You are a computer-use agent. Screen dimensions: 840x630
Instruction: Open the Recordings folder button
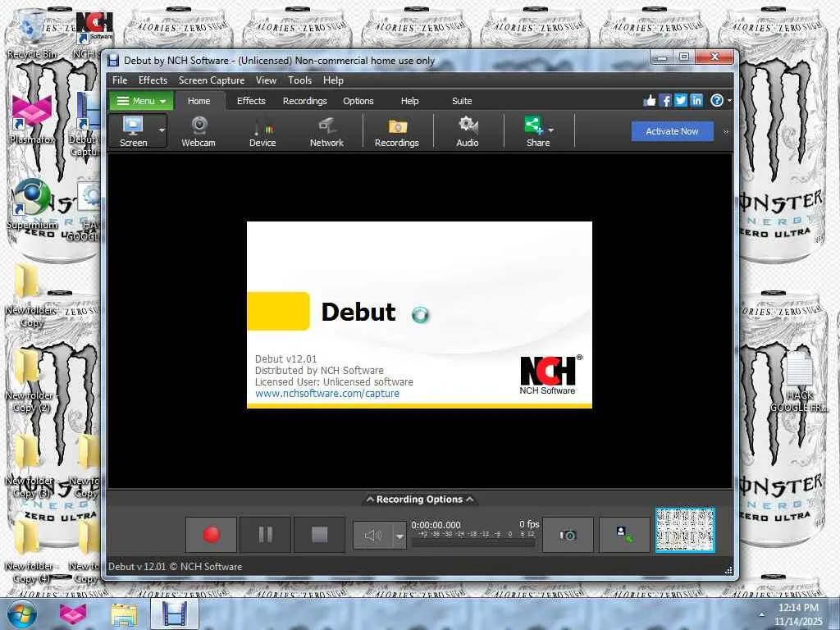(396, 131)
